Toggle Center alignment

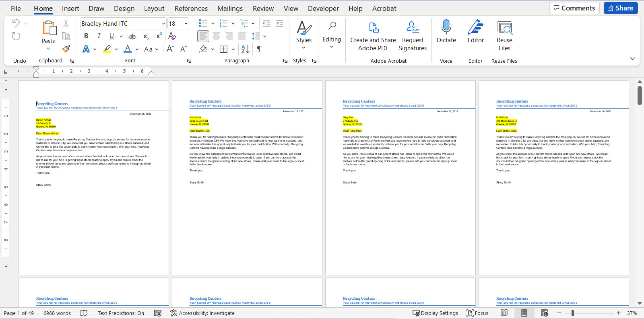[x=216, y=36]
